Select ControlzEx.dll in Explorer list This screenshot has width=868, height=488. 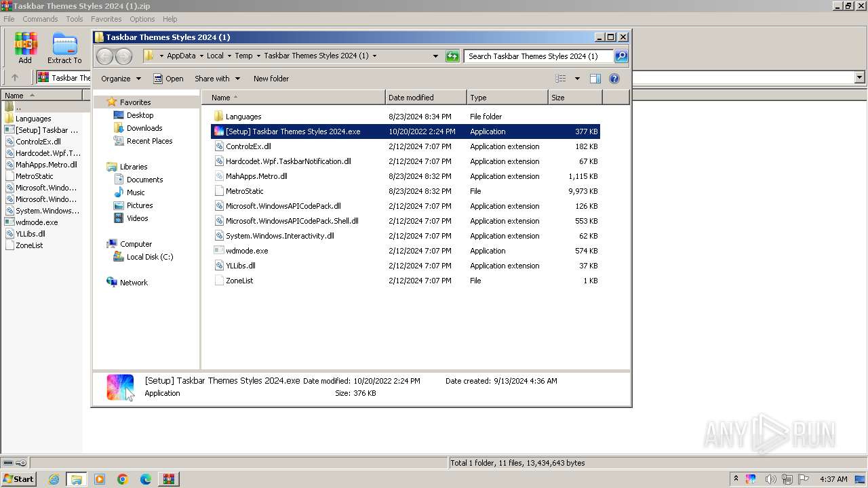point(248,146)
